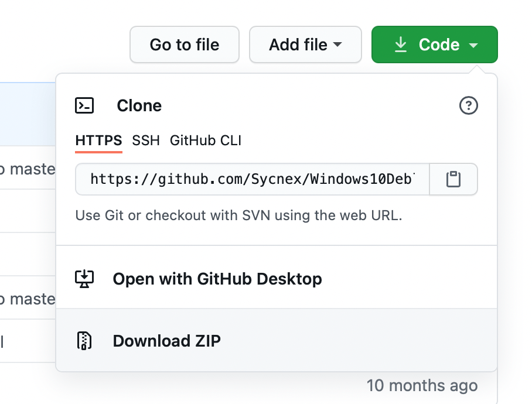Click the terminal icon beside Clone

coord(84,106)
